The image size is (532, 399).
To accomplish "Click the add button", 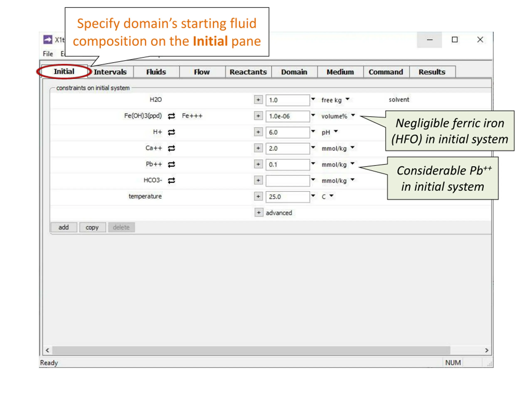I will (x=64, y=227).
